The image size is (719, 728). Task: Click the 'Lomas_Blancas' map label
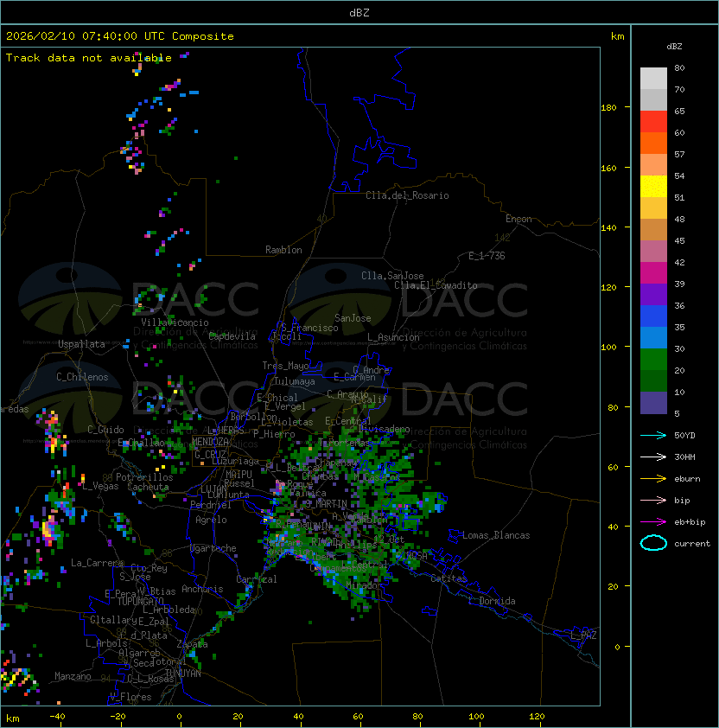[x=496, y=535]
